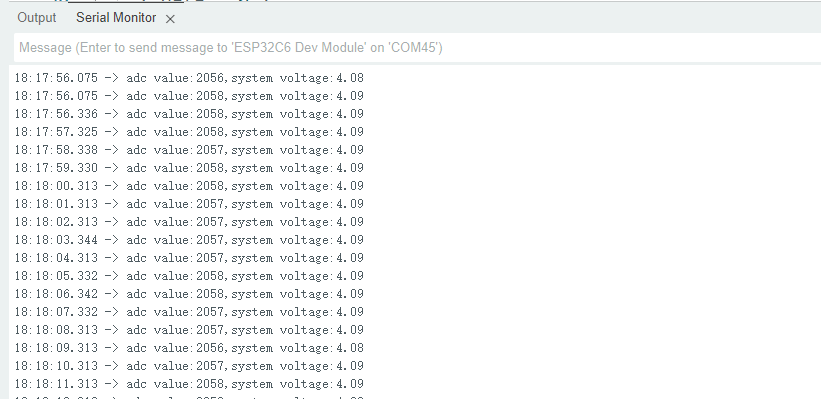The height and width of the screenshot is (399, 821).
Task: Click the log line timestamped 18:18:04.313
Action: [x=189, y=258]
